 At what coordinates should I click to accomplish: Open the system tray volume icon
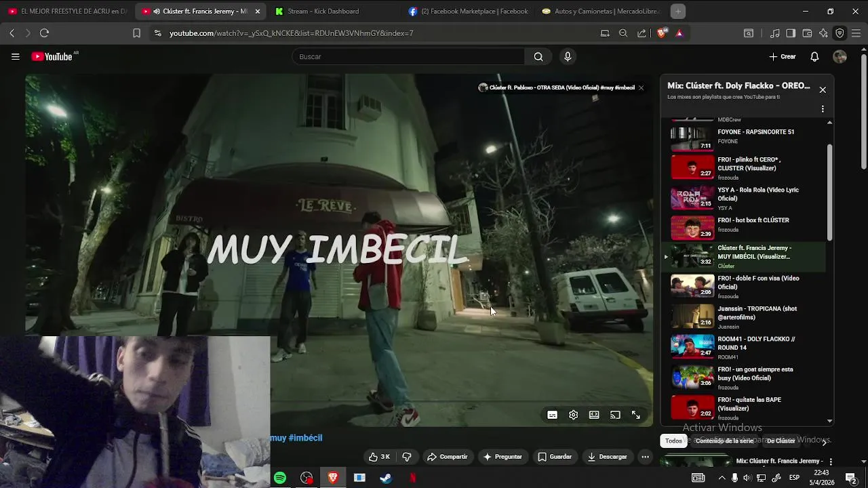point(747,478)
